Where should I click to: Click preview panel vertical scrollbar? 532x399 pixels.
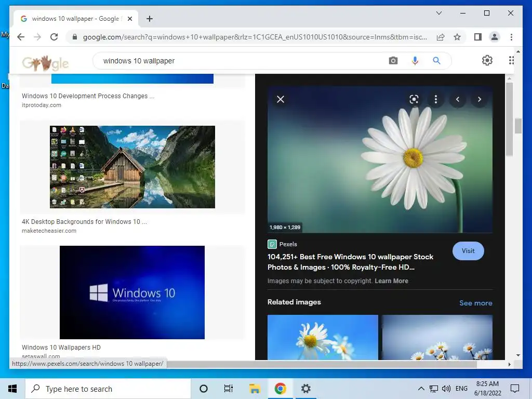509,119
